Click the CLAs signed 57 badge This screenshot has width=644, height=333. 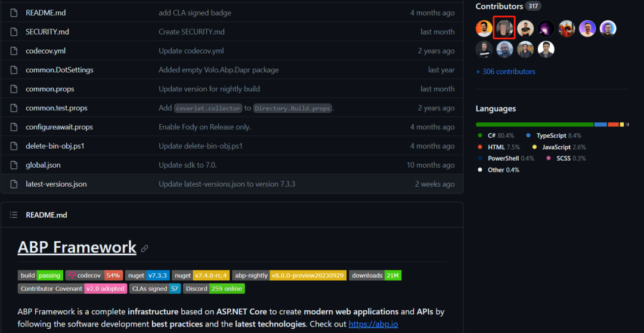(155, 289)
